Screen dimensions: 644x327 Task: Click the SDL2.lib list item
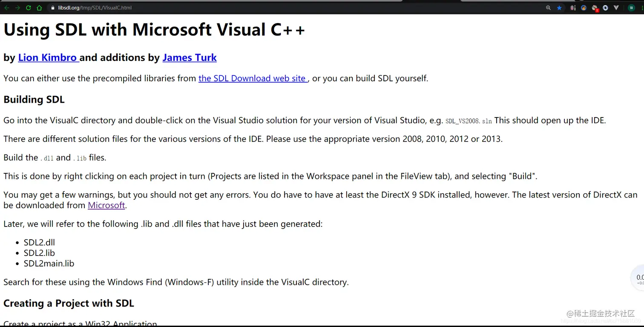pyautogui.click(x=39, y=253)
